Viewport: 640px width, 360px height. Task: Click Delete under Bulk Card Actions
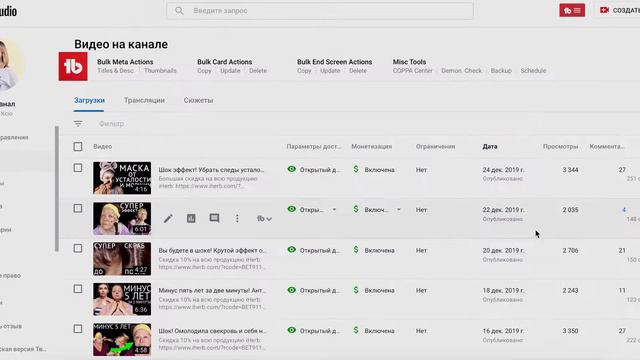[x=258, y=71]
